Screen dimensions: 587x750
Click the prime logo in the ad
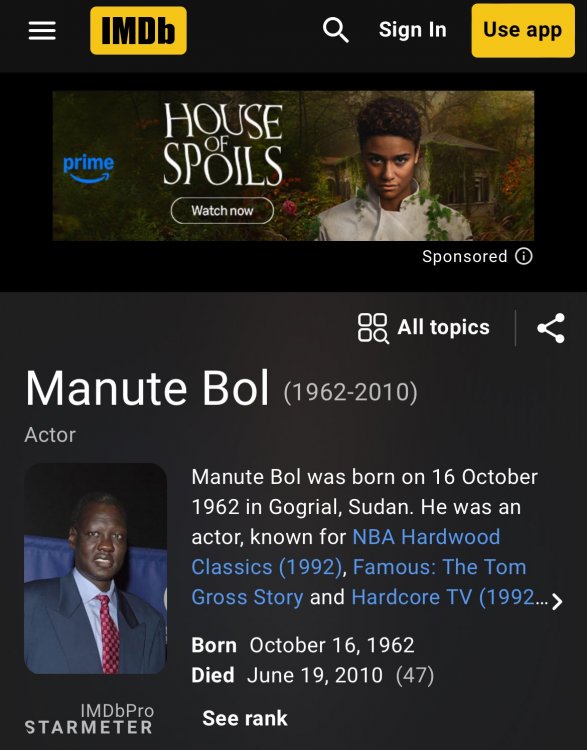click(x=89, y=168)
